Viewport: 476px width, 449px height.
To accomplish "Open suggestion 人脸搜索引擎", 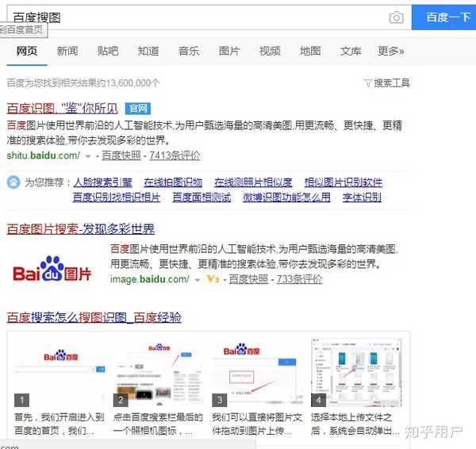I will coord(103,182).
